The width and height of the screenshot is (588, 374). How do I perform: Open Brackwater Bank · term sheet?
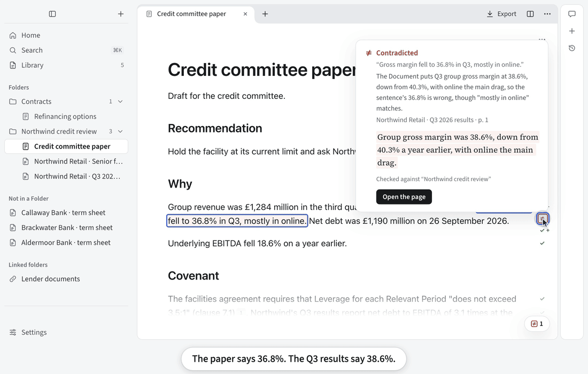[66, 228]
